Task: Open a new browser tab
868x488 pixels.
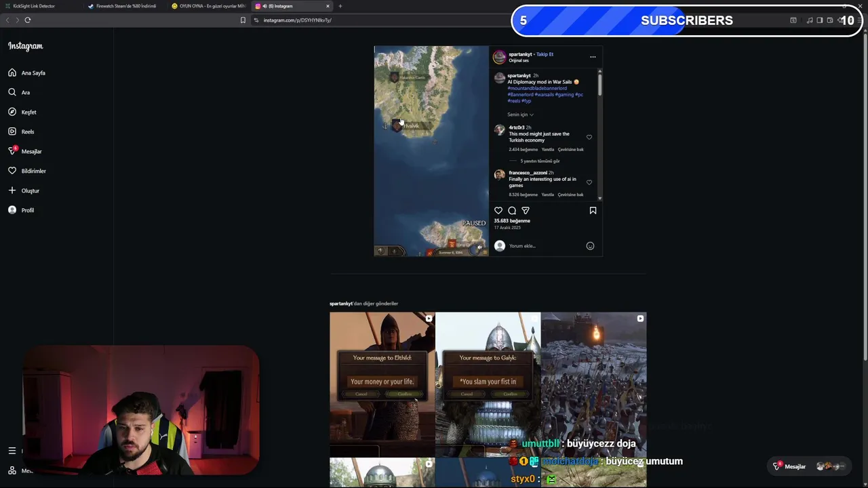Action: tap(340, 6)
